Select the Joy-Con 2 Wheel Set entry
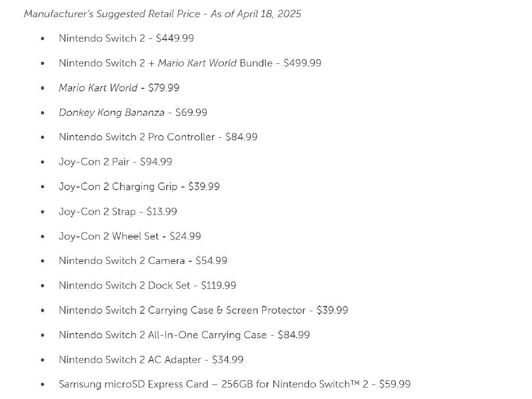532x399 pixels. 130,236
